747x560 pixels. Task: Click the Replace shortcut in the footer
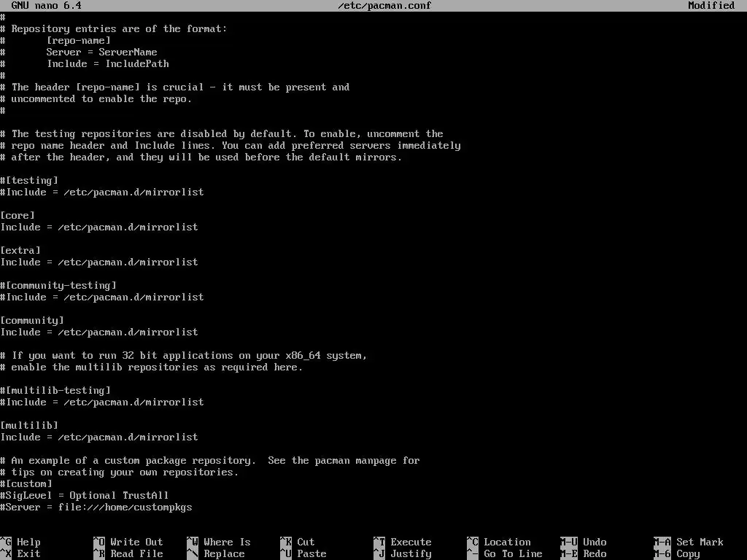pyautogui.click(x=216, y=554)
